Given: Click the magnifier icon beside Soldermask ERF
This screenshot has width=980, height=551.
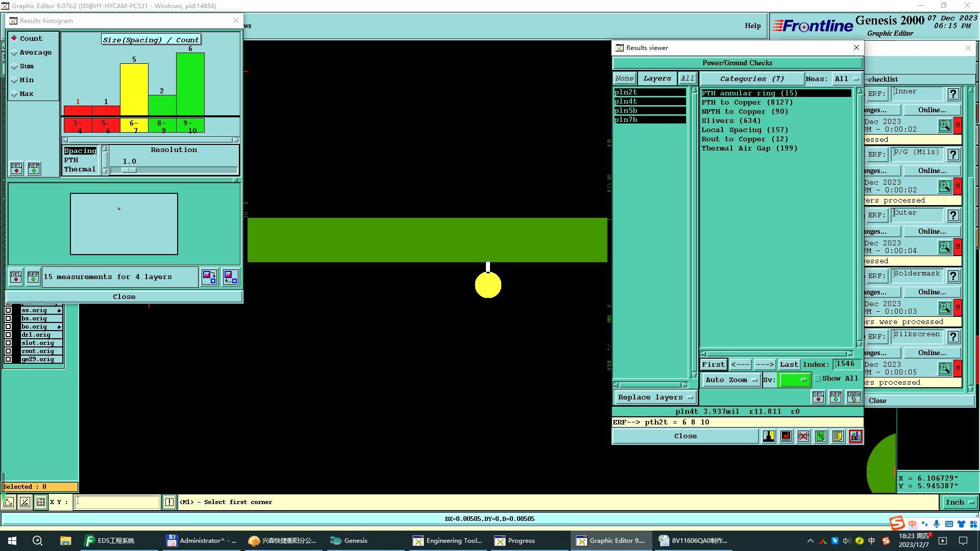Looking at the screenshot, I should (944, 308).
